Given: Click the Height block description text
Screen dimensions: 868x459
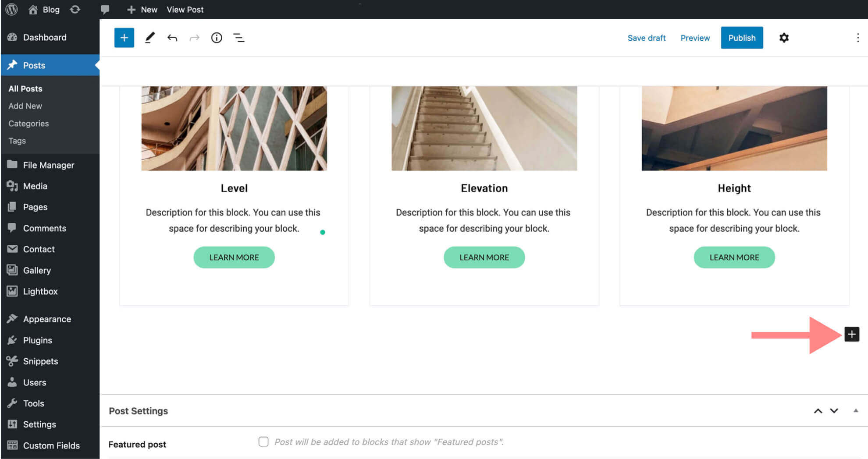Looking at the screenshot, I should click(733, 220).
